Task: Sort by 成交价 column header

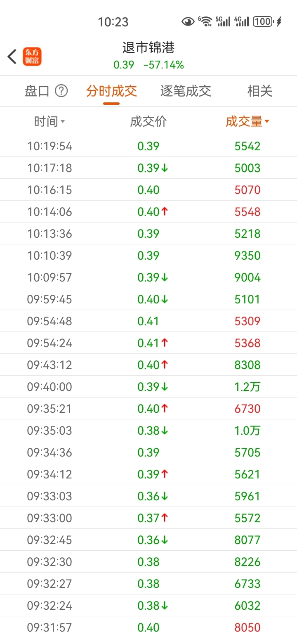Action: click(x=148, y=121)
